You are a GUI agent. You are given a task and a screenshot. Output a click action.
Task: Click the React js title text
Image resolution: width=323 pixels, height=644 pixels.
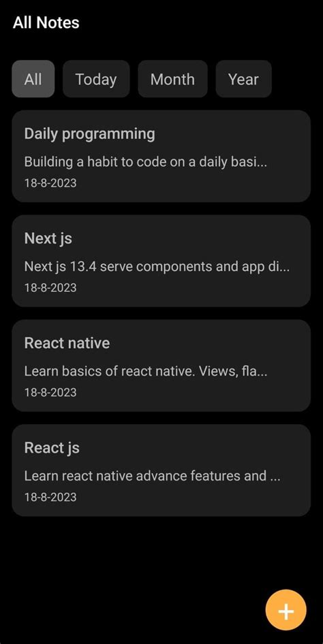52,448
